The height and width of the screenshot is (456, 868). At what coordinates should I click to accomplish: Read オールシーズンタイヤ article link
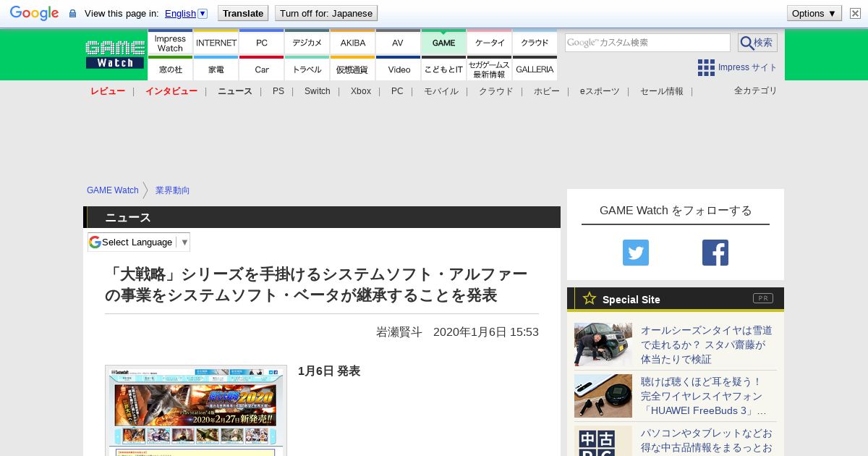coord(707,345)
